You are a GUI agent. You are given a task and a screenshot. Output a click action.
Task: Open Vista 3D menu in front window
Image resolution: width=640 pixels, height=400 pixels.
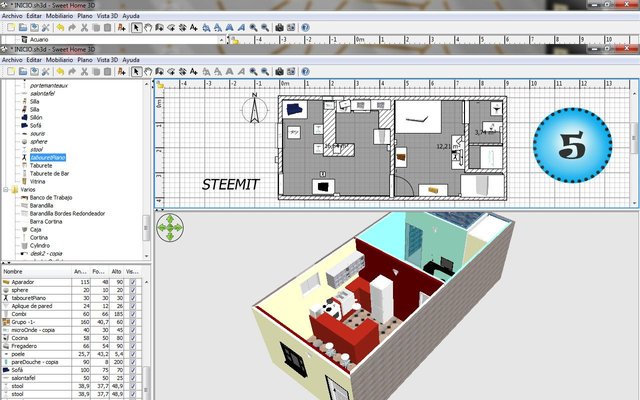[107, 60]
